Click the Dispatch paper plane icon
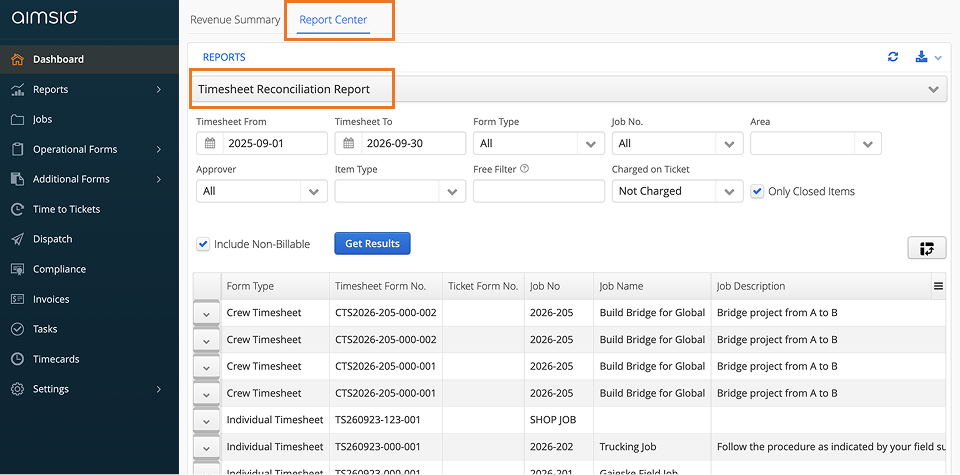 click(17, 239)
